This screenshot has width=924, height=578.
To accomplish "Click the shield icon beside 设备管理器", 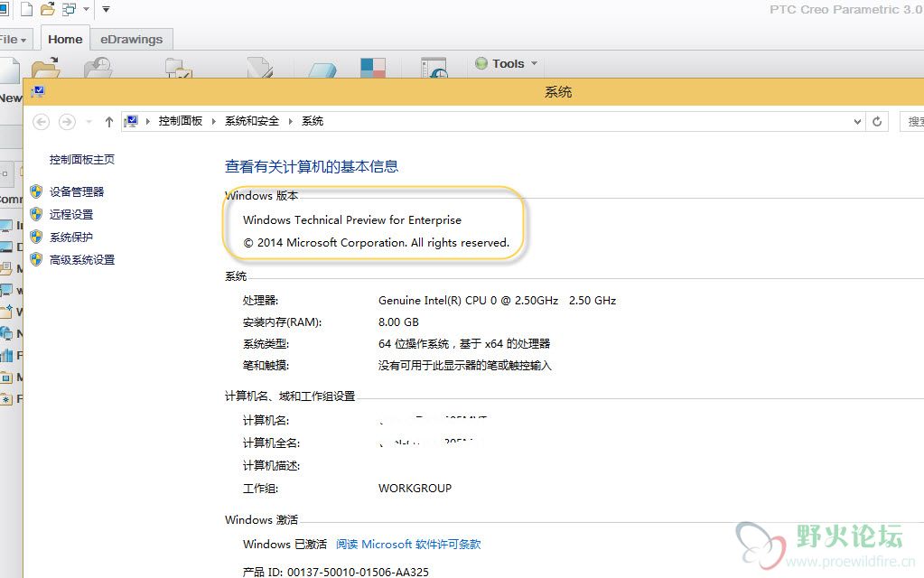I will tap(36, 191).
